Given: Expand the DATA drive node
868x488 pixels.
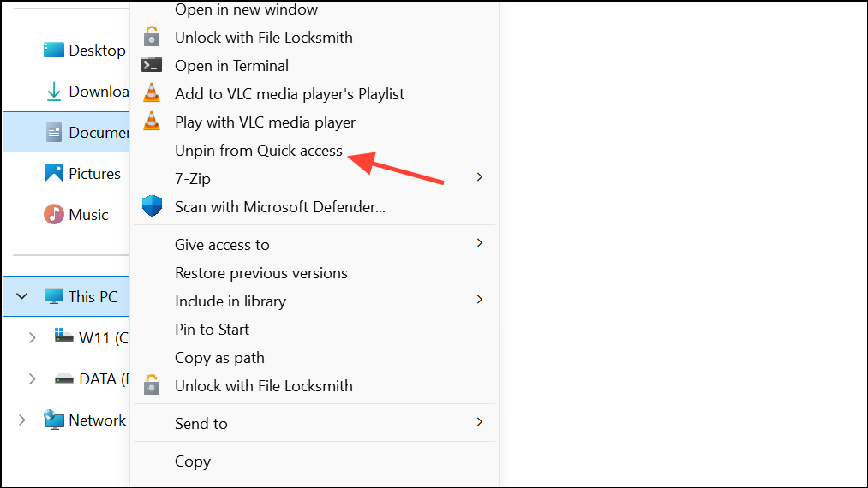Looking at the screenshot, I should pyautogui.click(x=32, y=378).
